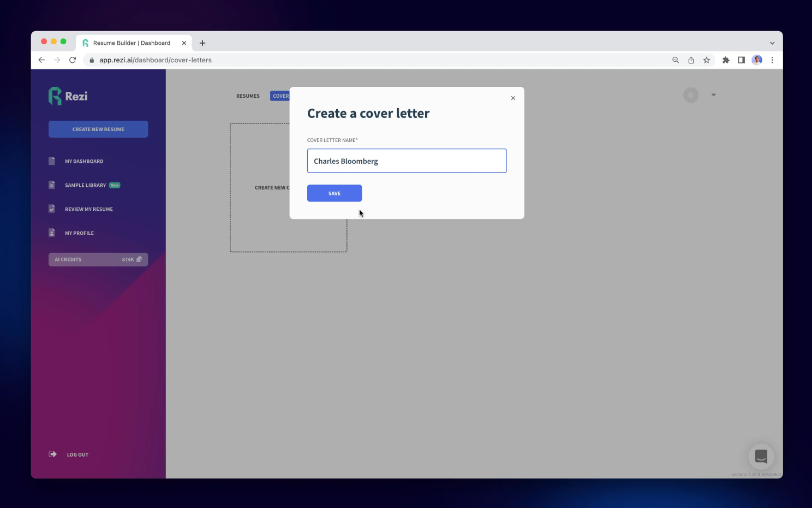812x508 pixels.
Task: Open the browser extensions puzzle icon
Action: click(x=726, y=60)
